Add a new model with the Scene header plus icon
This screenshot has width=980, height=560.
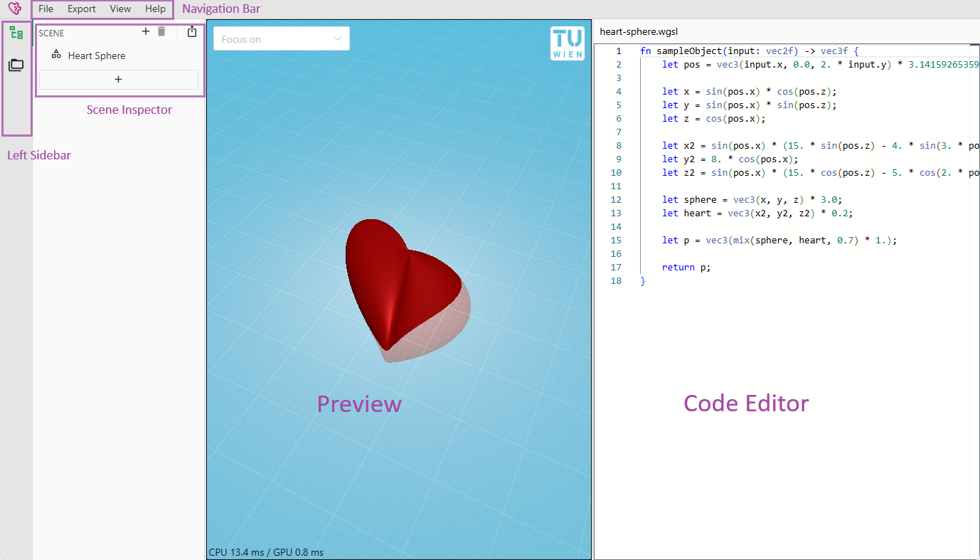coord(146,31)
